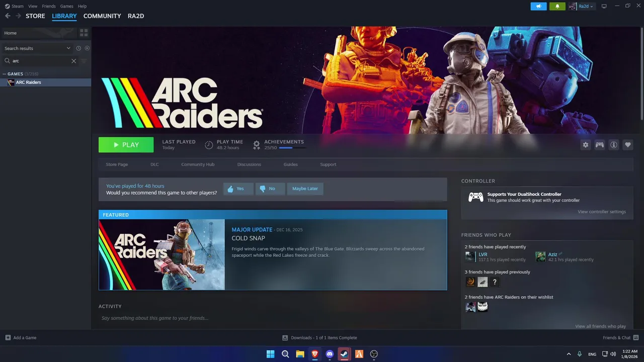Screen dimensions: 644x362
Task: Open Brave browser from the taskbar
Action: (x=315, y=354)
